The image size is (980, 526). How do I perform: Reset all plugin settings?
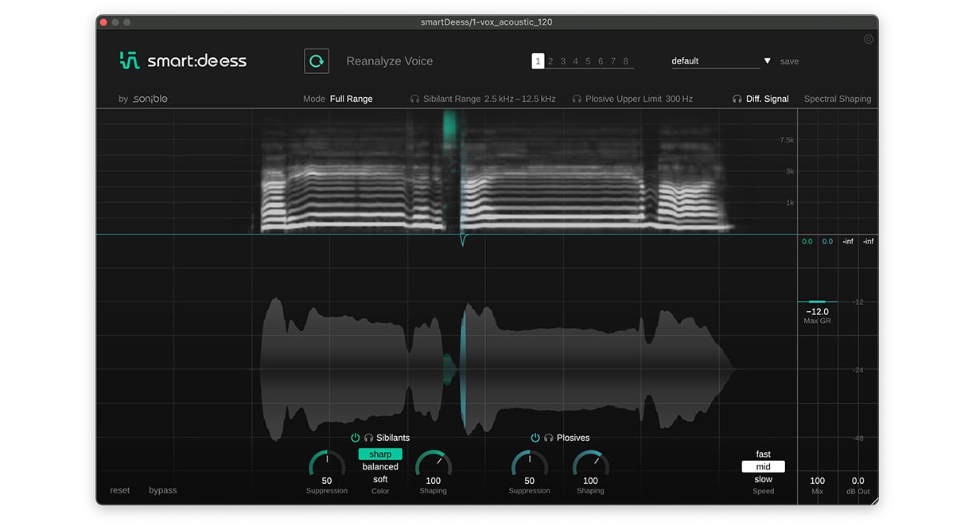click(120, 490)
